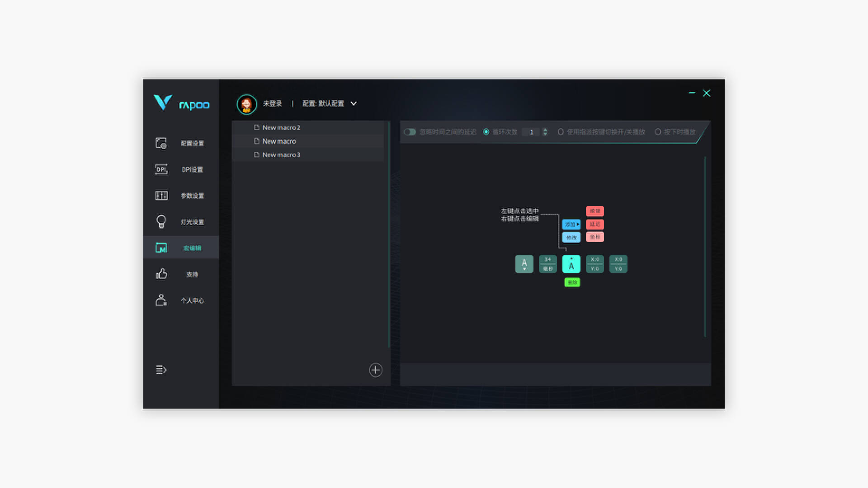Screen dimensions: 868x488
Task: Select toggle play on/off with assigned key option
Action: tap(561, 132)
